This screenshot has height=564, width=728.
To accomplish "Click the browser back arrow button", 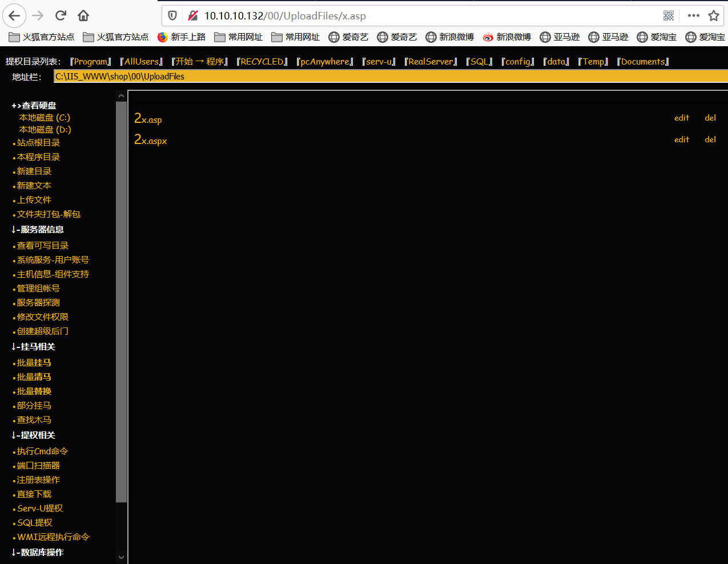I will point(14,15).
